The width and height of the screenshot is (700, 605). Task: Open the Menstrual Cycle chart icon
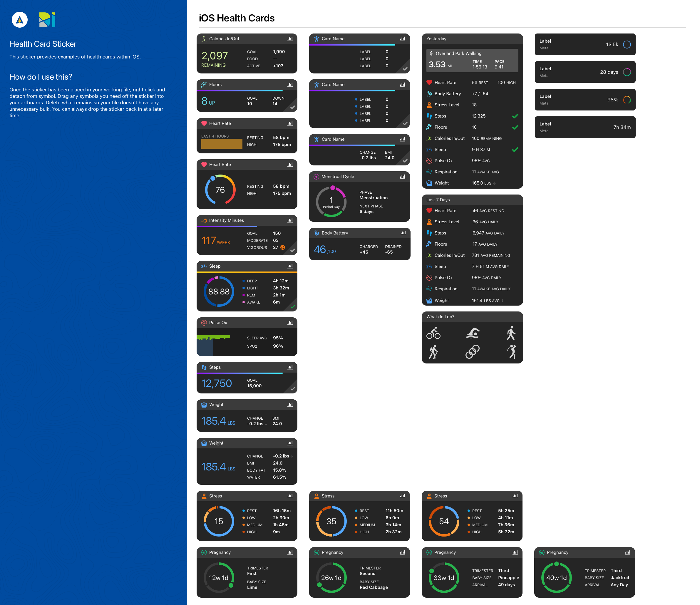click(x=402, y=177)
